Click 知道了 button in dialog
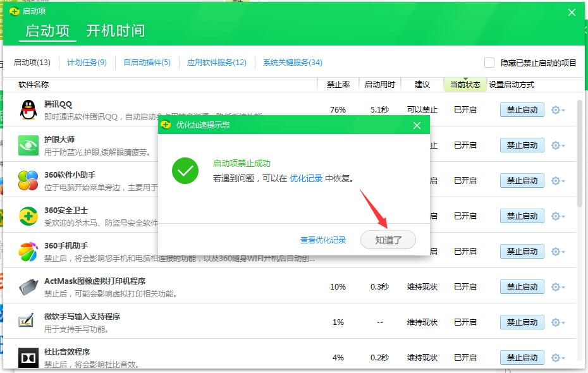Screen dimensions: 588x373 coord(388,240)
